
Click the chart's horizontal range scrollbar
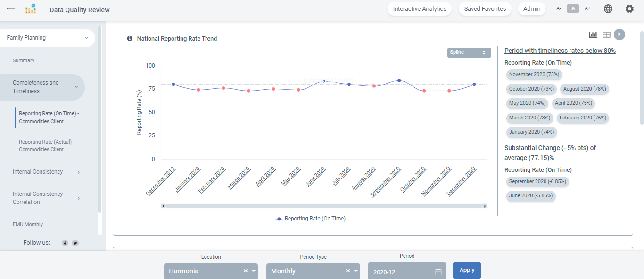click(x=324, y=206)
